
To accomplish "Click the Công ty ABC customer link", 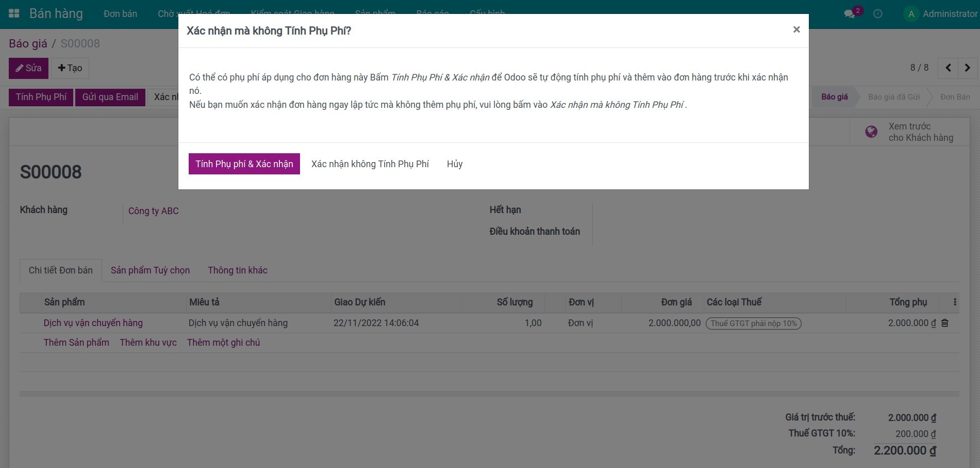I will click(153, 211).
